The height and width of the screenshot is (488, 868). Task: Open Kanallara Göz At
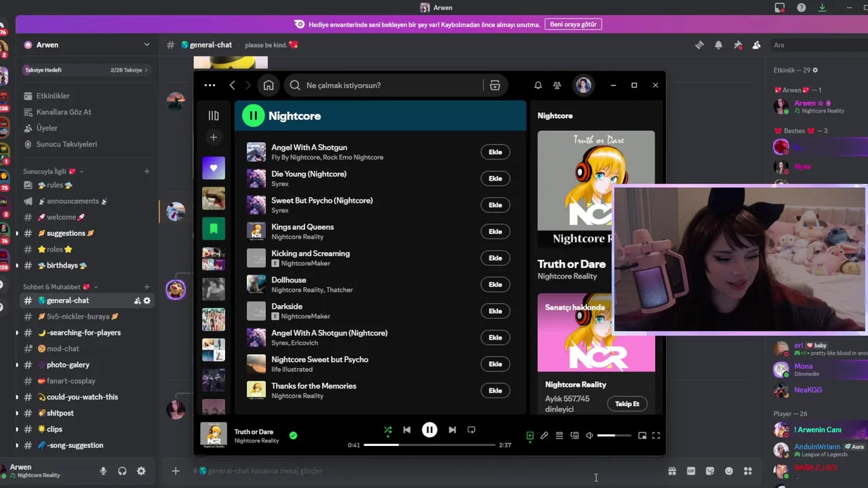point(86,112)
